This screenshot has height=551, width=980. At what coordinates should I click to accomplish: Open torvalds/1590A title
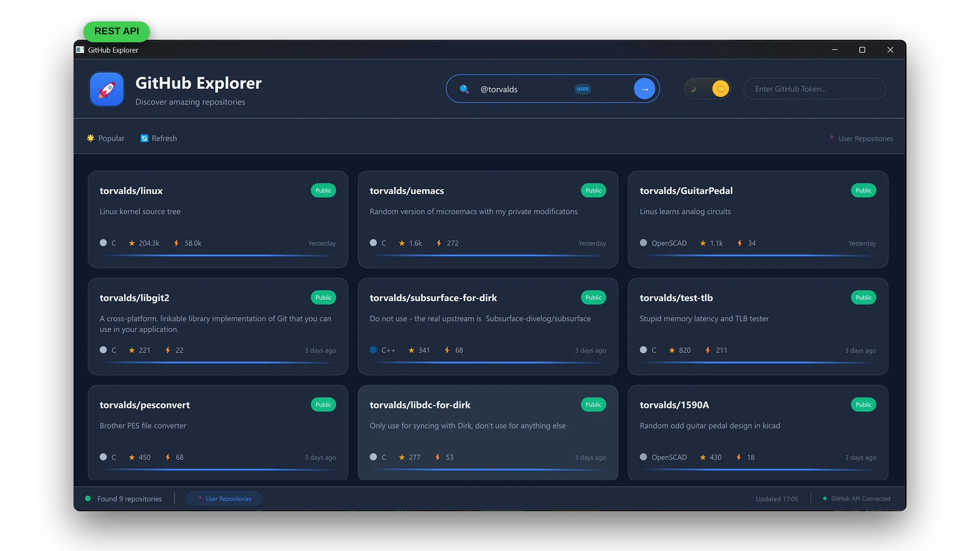(674, 405)
